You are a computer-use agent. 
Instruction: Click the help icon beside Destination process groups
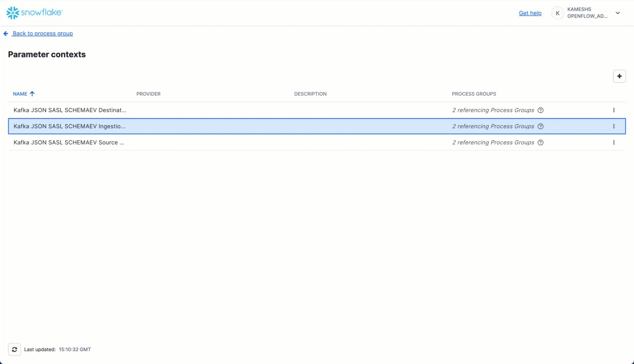540,110
